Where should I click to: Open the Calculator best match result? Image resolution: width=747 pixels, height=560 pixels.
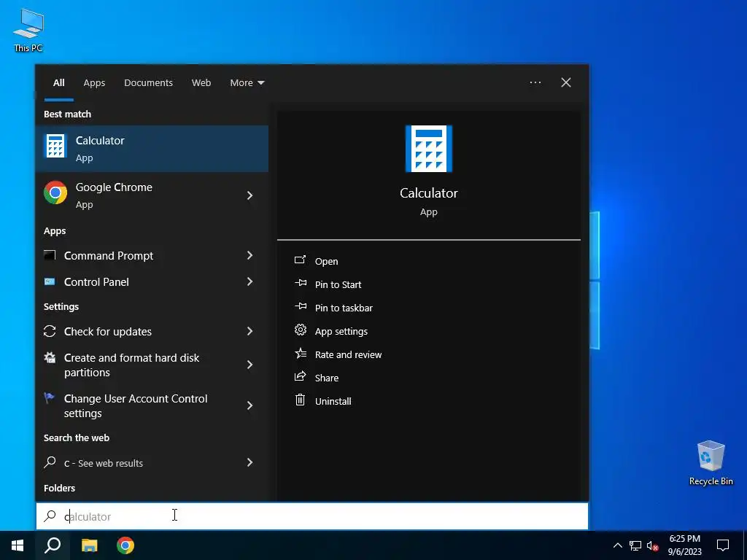tap(152, 149)
